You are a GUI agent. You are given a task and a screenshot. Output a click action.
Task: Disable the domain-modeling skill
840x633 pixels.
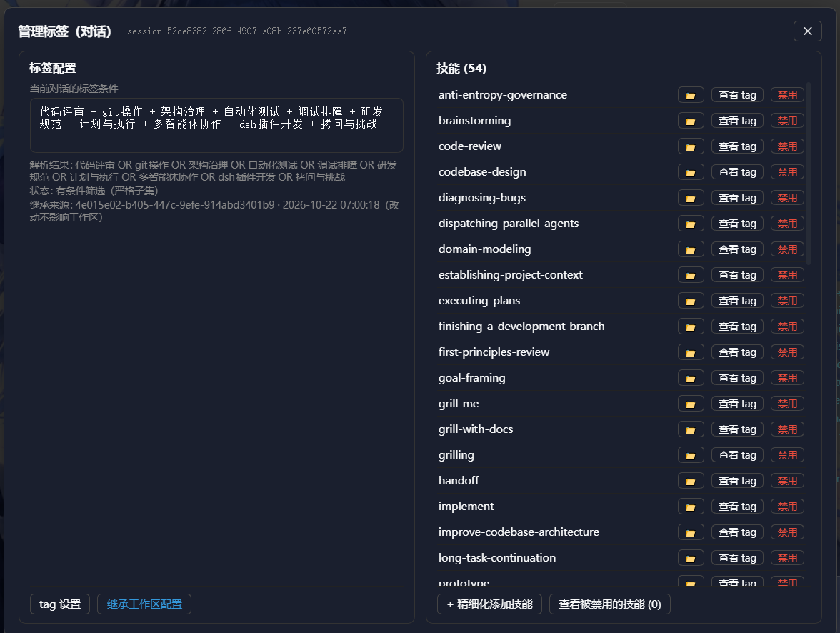[787, 250]
